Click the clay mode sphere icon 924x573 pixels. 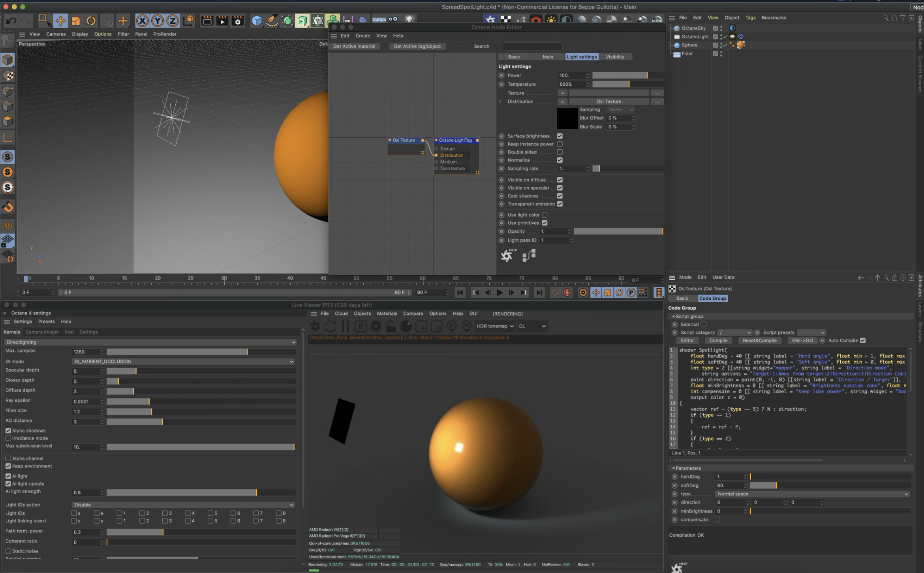406,326
